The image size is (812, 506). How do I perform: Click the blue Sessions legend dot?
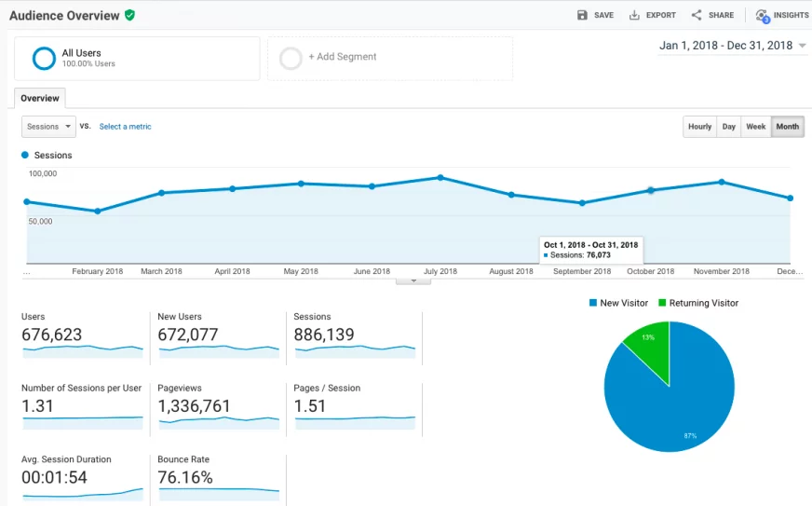tap(25, 156)
